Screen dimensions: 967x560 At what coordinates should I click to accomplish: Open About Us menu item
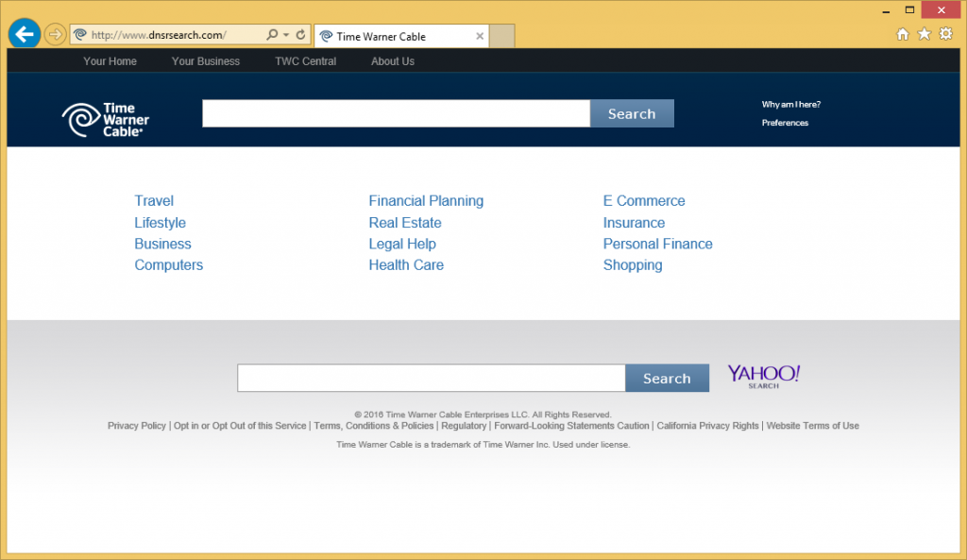coord(392,61)
